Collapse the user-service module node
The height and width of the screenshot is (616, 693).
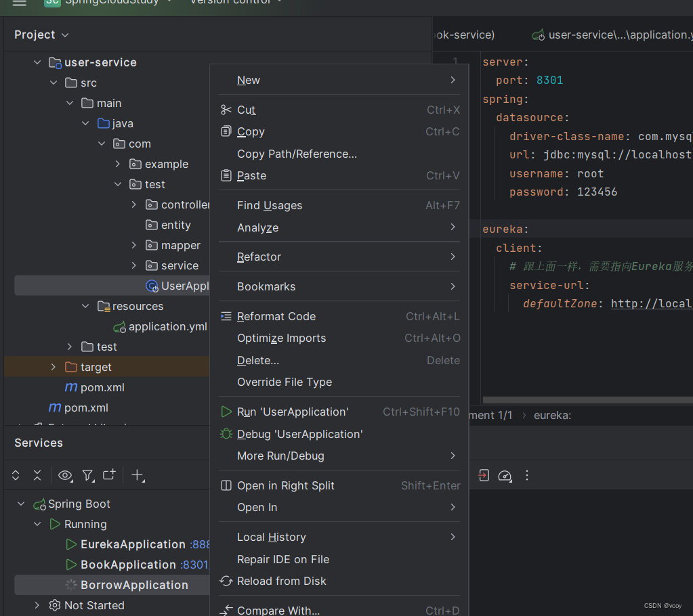coord(37,63)
